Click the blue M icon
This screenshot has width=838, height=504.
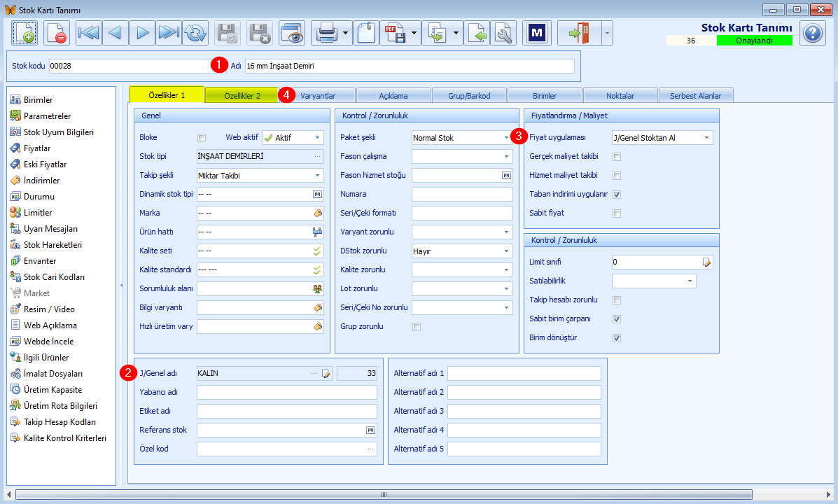tap(536, 33)
